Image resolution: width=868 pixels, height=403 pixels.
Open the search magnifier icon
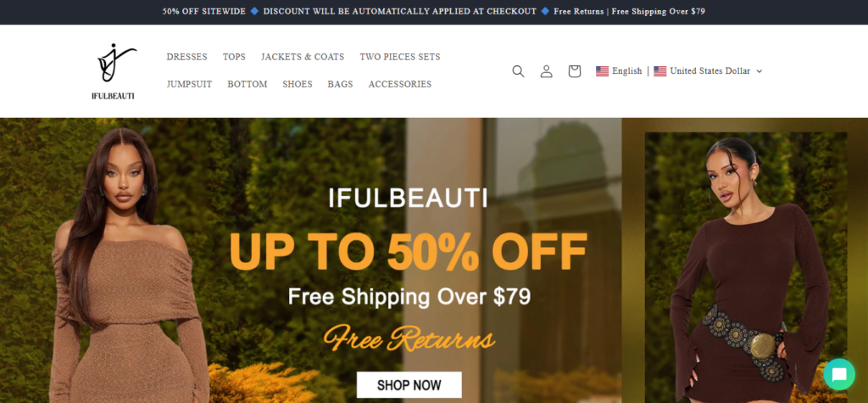click(x=518, y=71)
